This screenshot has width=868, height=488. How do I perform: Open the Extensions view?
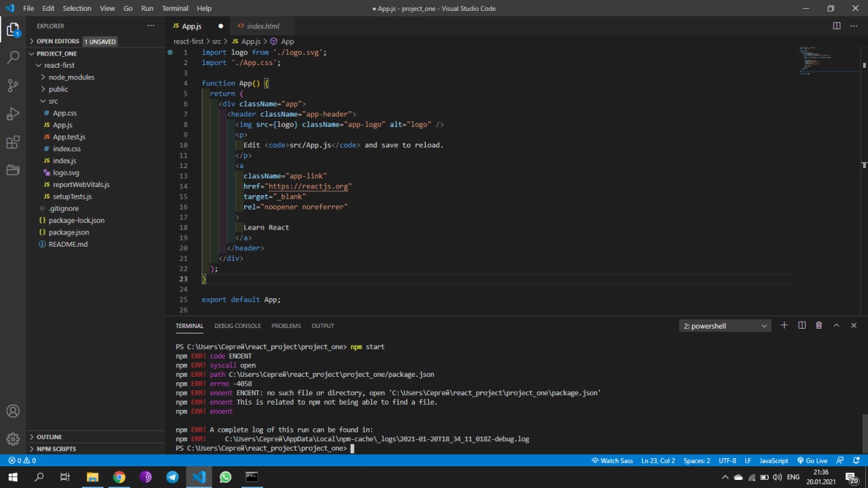[13, 142]
